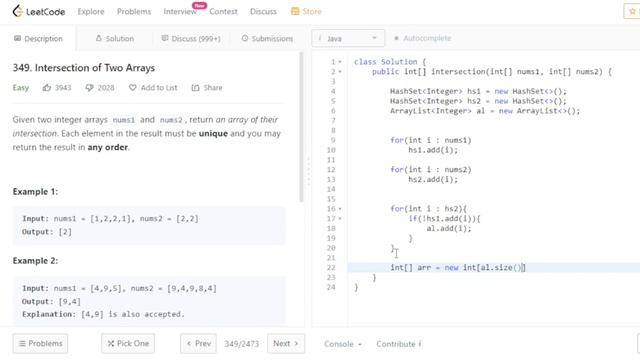The width and height of the screenshot is (640, 360).
Task: Click the Example 1: heading
Action: pyautogui.click(x=35, y=191)
